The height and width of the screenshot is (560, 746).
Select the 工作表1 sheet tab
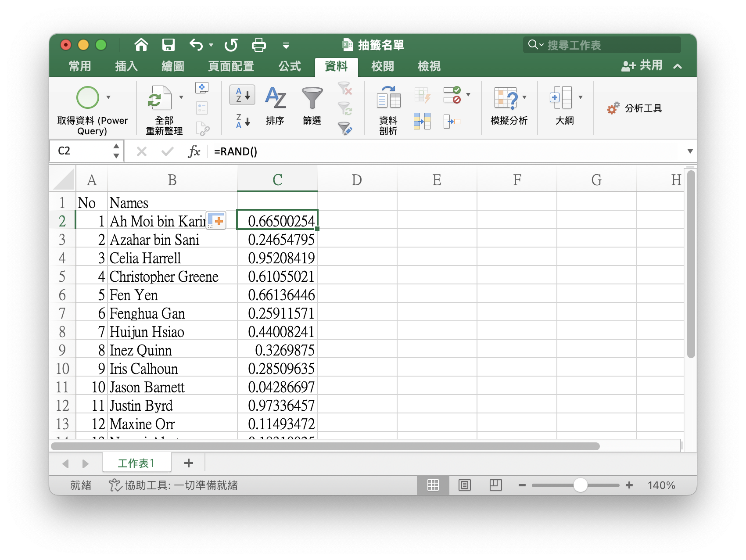point(136,463)
